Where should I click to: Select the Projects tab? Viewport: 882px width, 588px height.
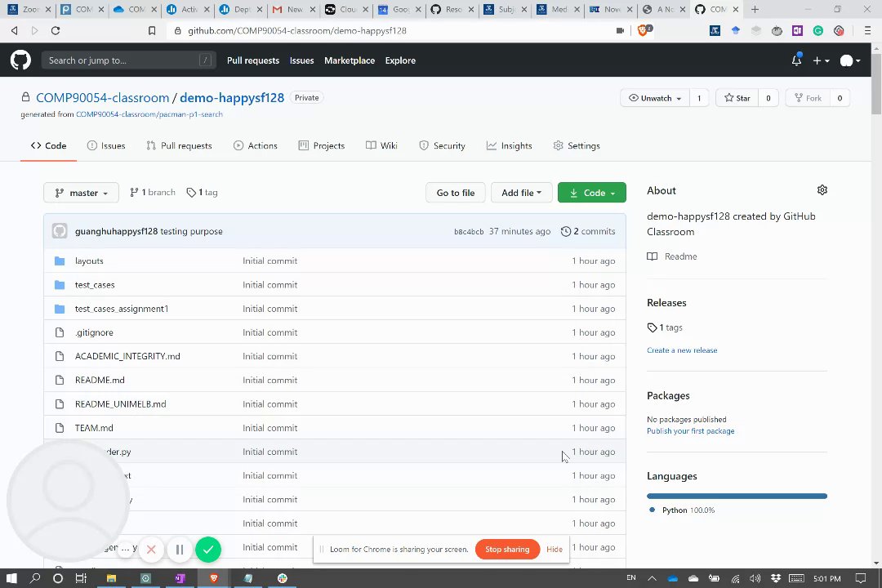tap(321, 145)
